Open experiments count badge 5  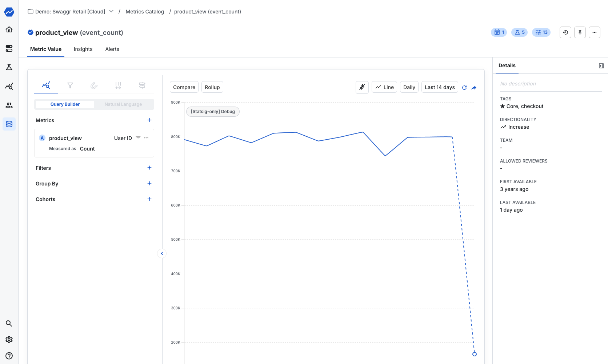click(x=519, y=32)
